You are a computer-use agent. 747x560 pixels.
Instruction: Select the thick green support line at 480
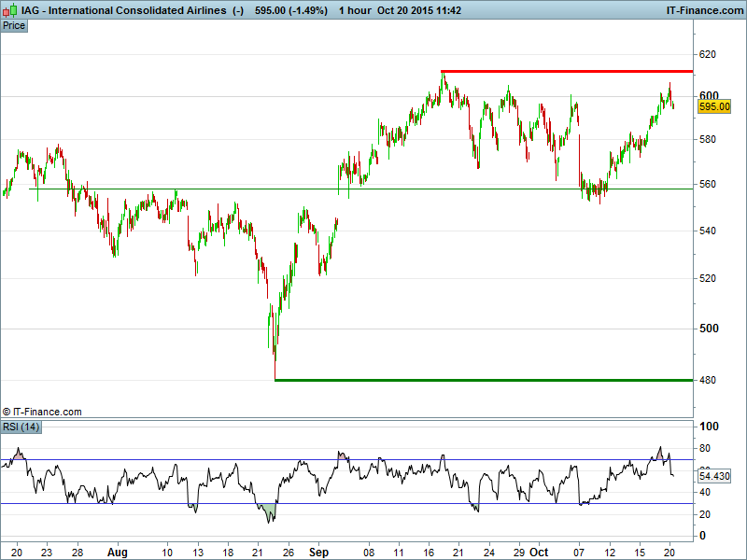pos(484,380)
